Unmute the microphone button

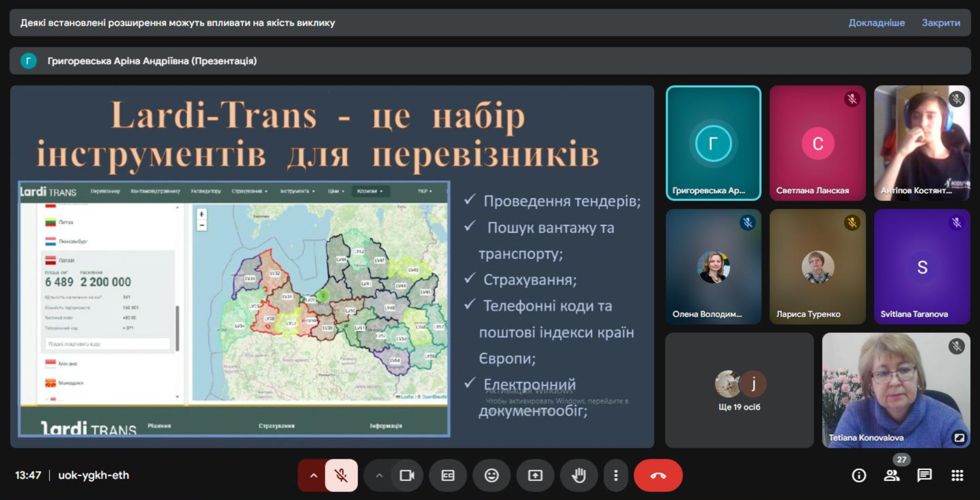tap(341, 475)
